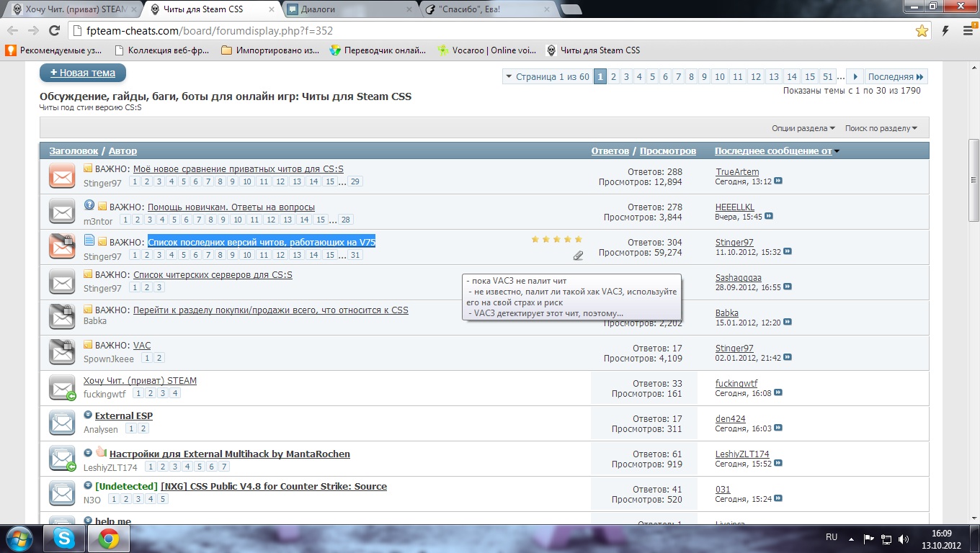Open the "[NXG] CSS Public V4.8" thread
This screenshot has height=553, width=980.
pos(274,487)
